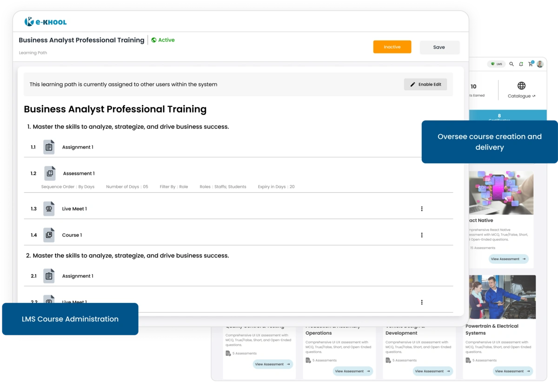Image resolution: width=558 pixels, height=392 pixels.
Task: Toggle the course to Inactive
Action: pos(392,46)
